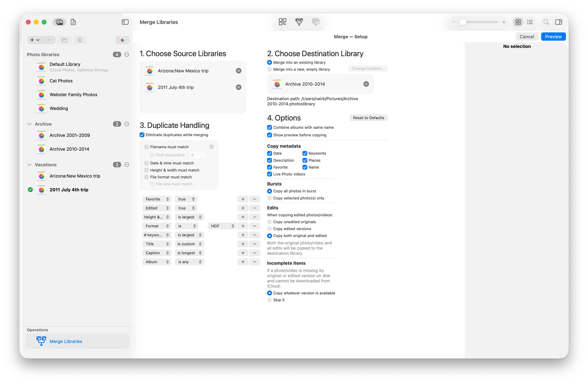Open the search magnifier icon

pos(546,22)
